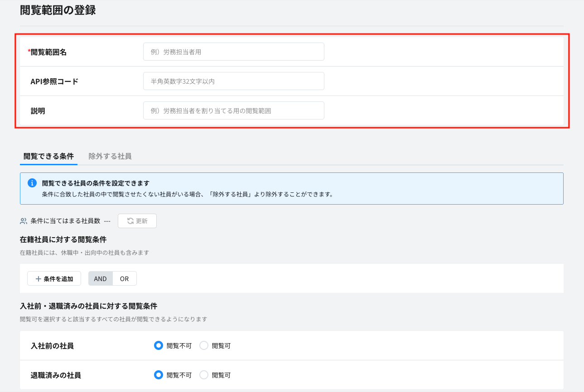Click the blue info icon in the banner
Screen dimensions: 584x392
click(32, 183)
